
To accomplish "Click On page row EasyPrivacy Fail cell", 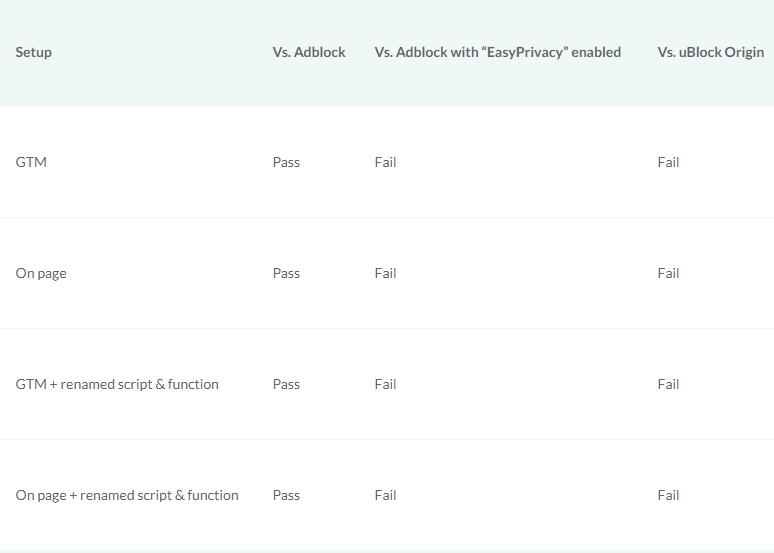I will tap(386, 274).
